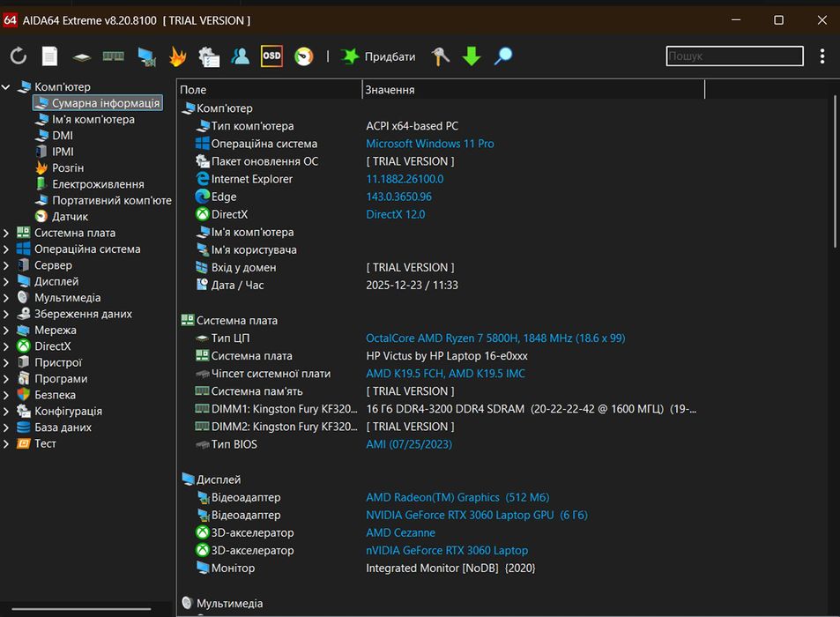Open the memory module benchmark icon
The width and height of the screenshot is (840, 617).
[113, 56]
